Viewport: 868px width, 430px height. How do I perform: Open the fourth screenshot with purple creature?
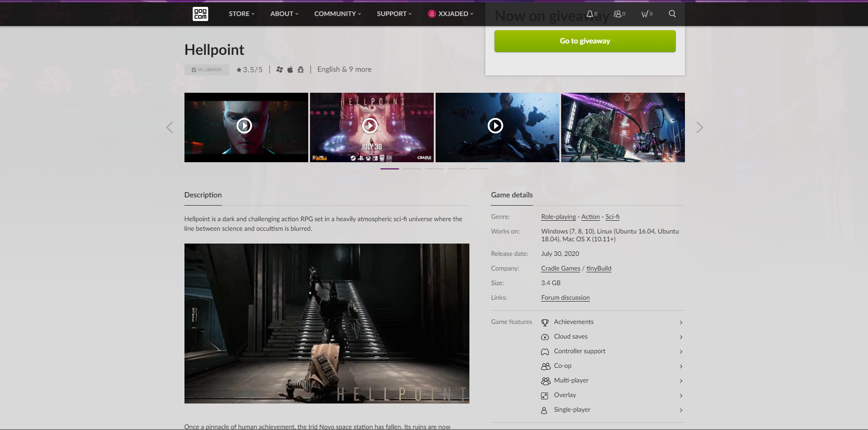coord(623,127)
